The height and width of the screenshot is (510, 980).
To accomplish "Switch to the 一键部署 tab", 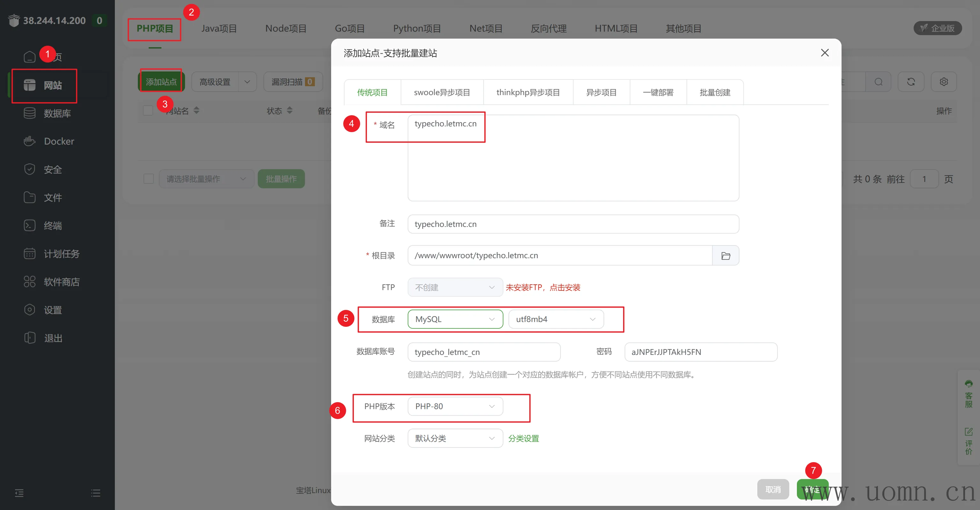I will click(658, 93).
